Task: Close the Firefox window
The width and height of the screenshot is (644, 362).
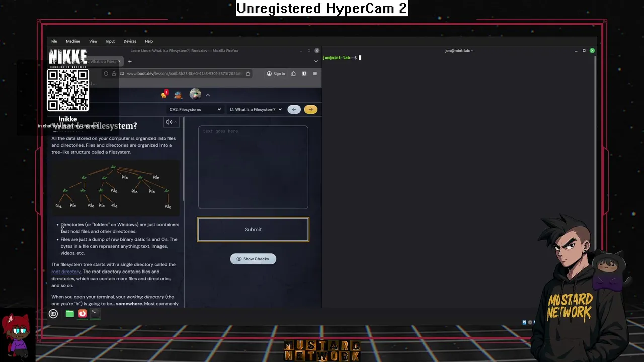Action: point(317,51)
